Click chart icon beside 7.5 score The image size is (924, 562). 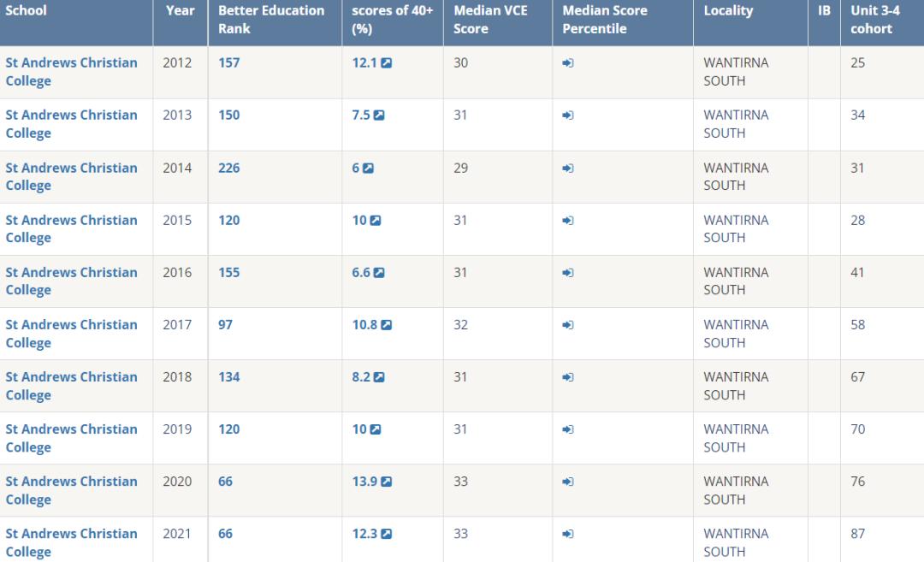[379, 115]
